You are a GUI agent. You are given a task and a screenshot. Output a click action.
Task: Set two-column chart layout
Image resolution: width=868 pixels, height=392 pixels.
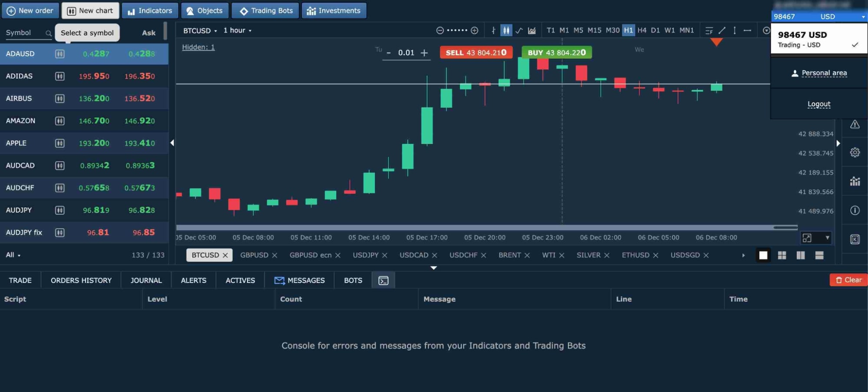pos(800,255)
